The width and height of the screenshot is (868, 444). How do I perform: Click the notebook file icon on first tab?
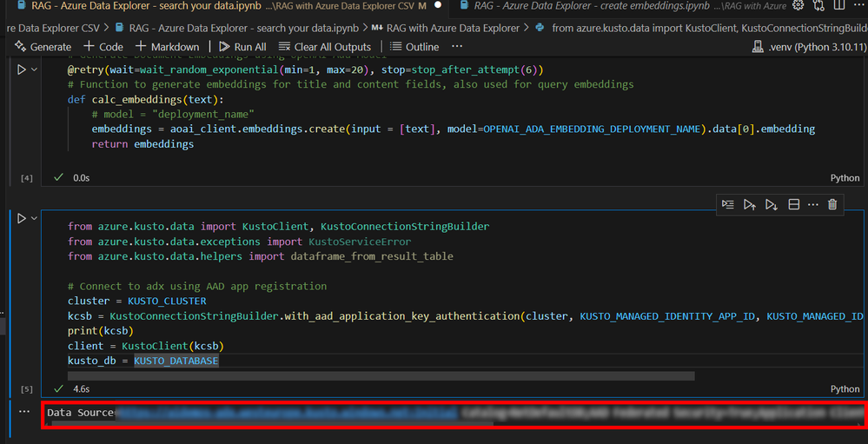(x=21, y=5)
